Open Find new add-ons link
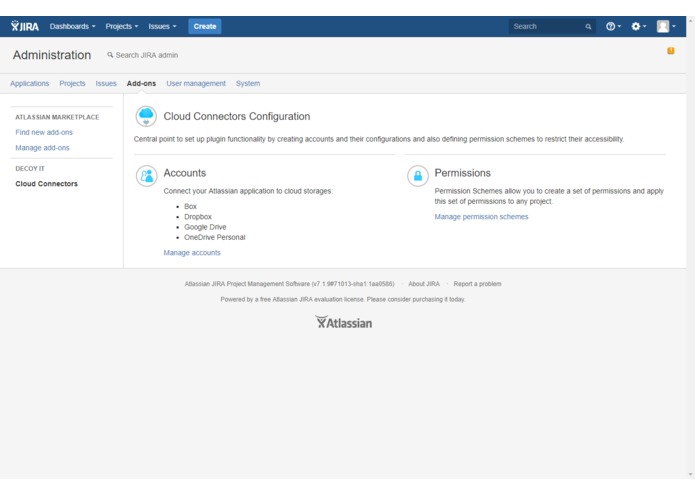 pyautogui.click(x=44, y=132)
